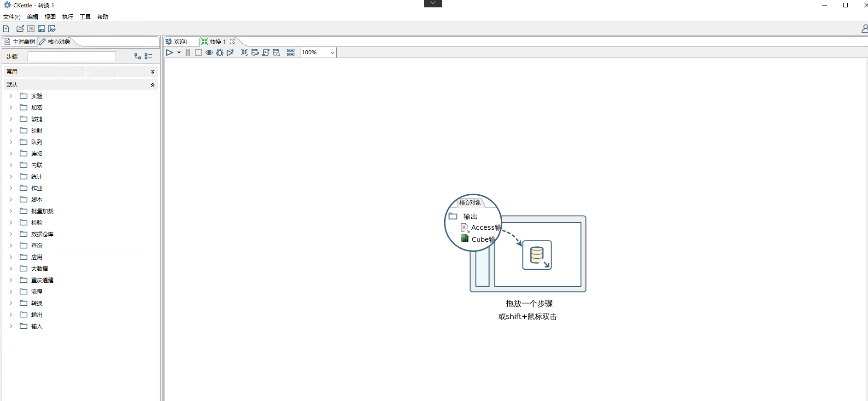Run the transformation with play button
The width and height of the screenshot is (868, 401).
click(170, 52)
